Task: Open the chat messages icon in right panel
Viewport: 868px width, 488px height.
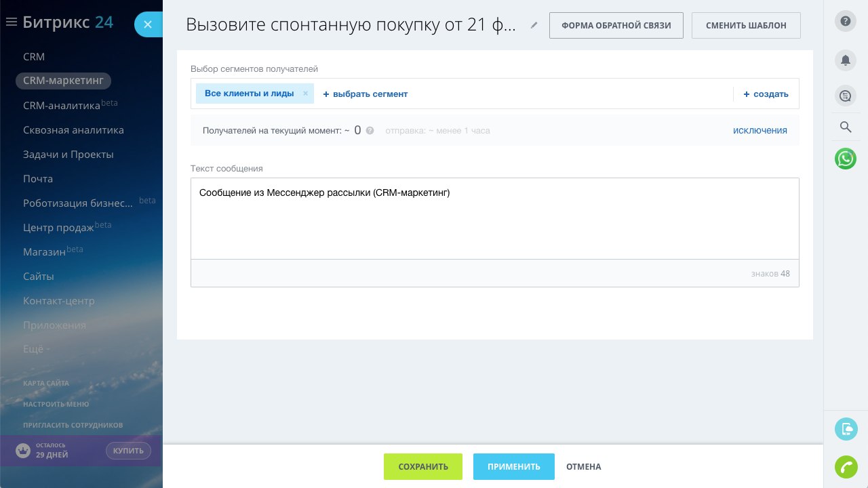Action: [846, 96]
